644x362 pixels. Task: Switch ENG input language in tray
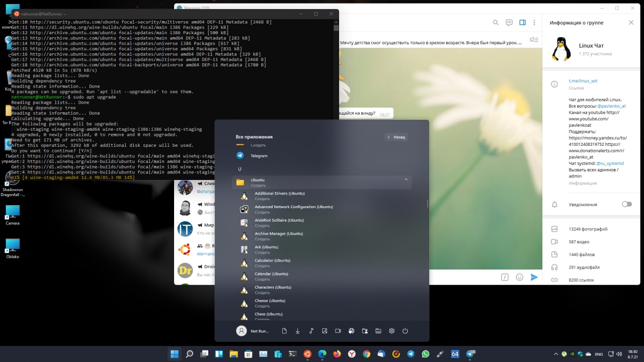click(x=599, y=354)
